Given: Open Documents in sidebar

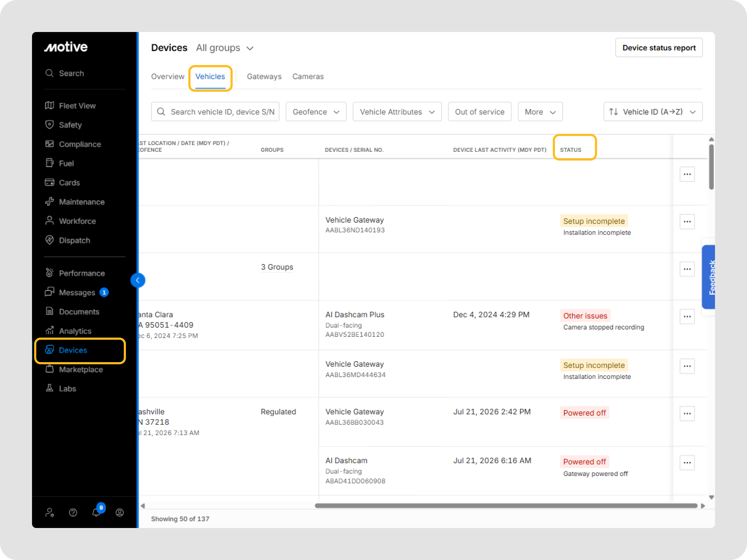Looking at the screenshot, I should tap(72, 311).
